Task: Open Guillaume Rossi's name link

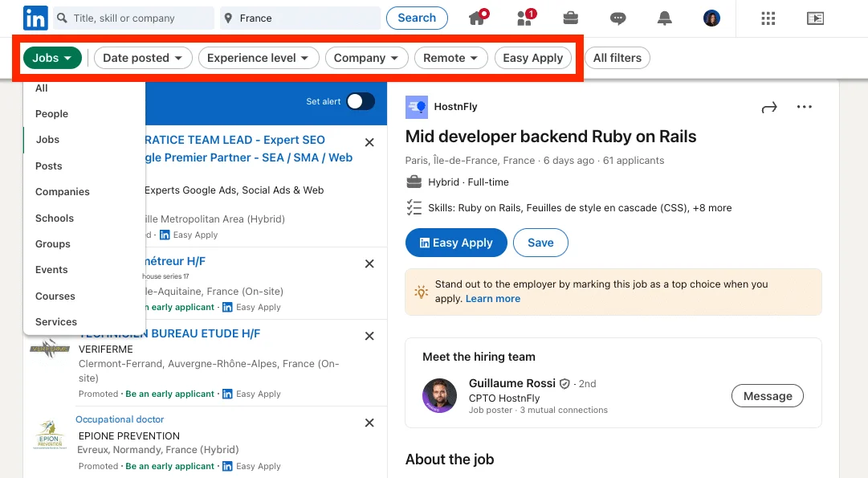Action: [512, 383]
